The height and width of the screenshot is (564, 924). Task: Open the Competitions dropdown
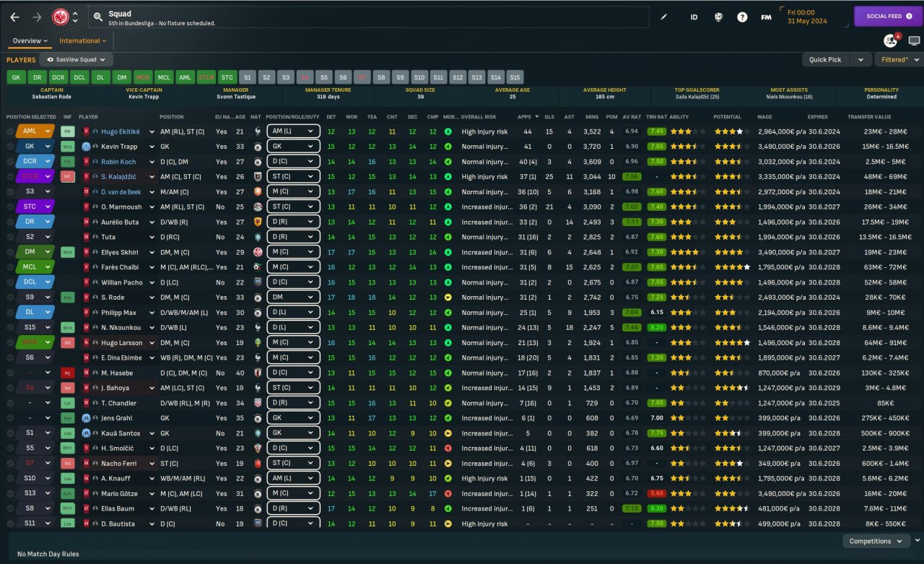tap(876, 541)
